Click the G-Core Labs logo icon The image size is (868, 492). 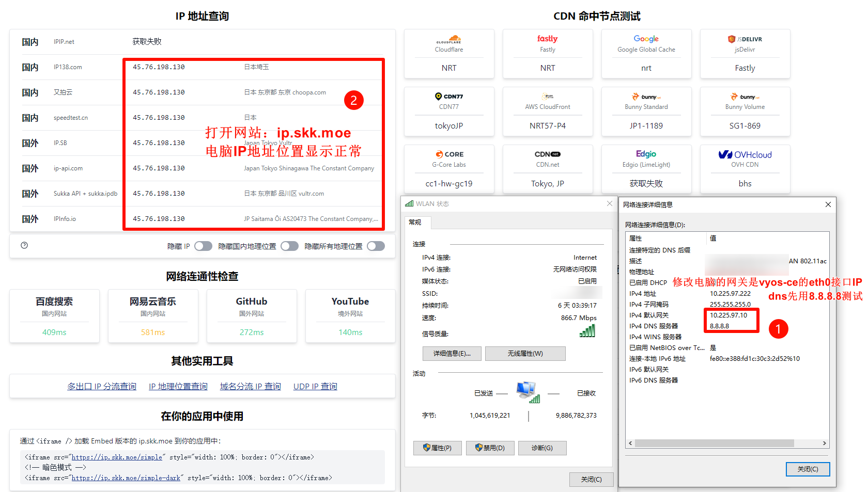[x=449, y=154]
